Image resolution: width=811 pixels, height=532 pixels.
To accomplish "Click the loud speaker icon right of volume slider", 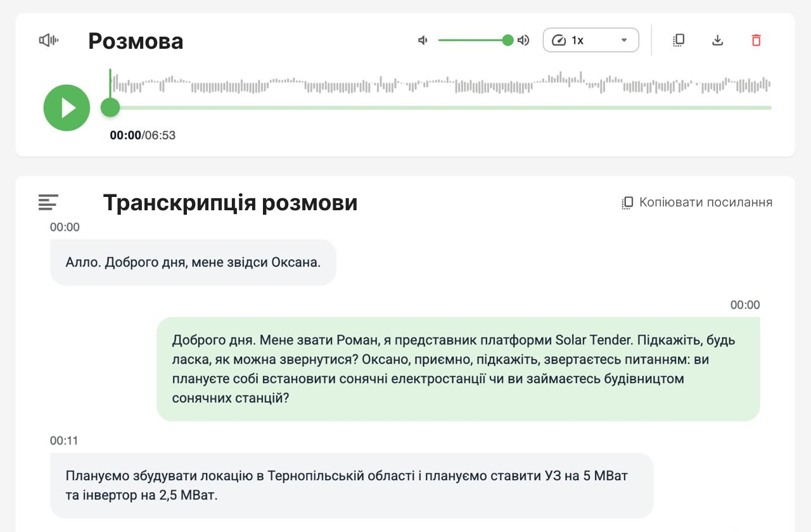I will tap(522, 39).
